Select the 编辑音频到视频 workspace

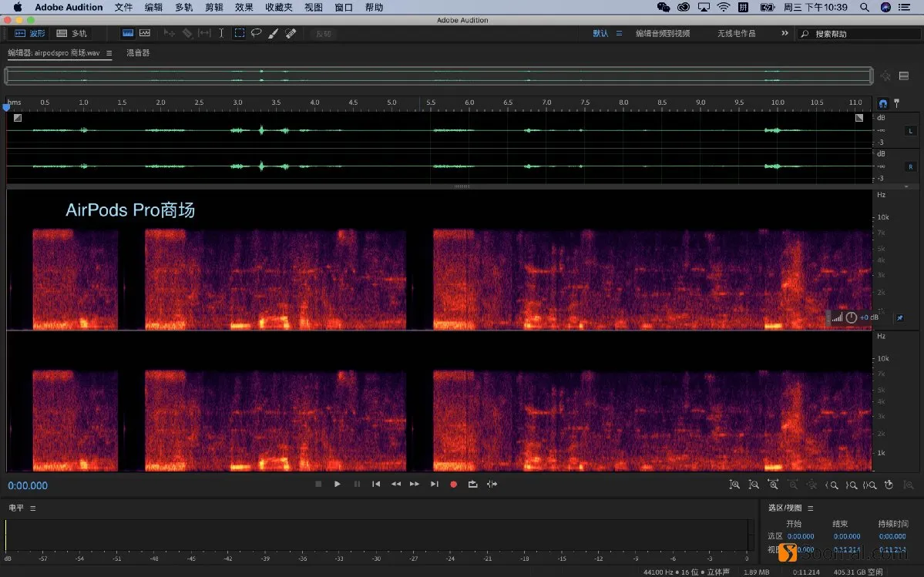pos(662,34)
